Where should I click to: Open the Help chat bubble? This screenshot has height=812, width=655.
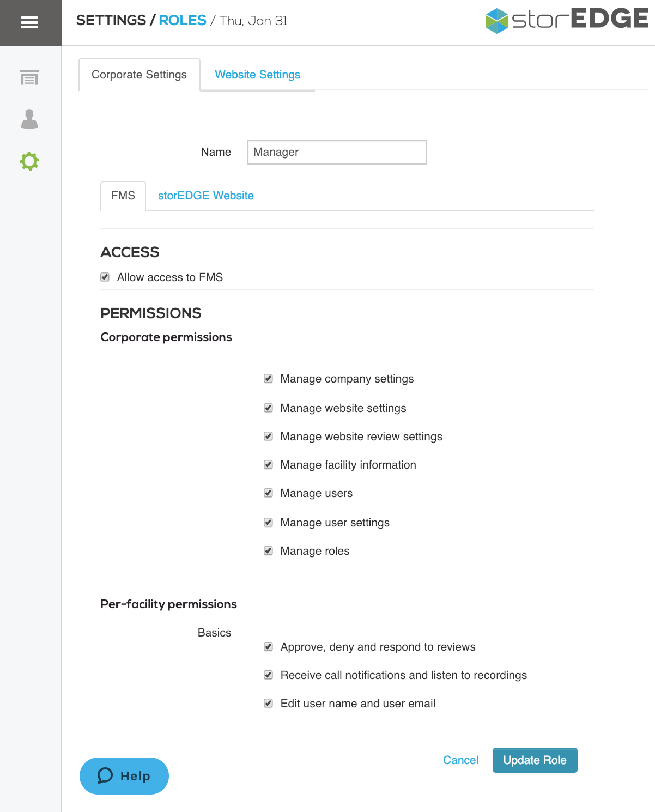pos(124,775)
